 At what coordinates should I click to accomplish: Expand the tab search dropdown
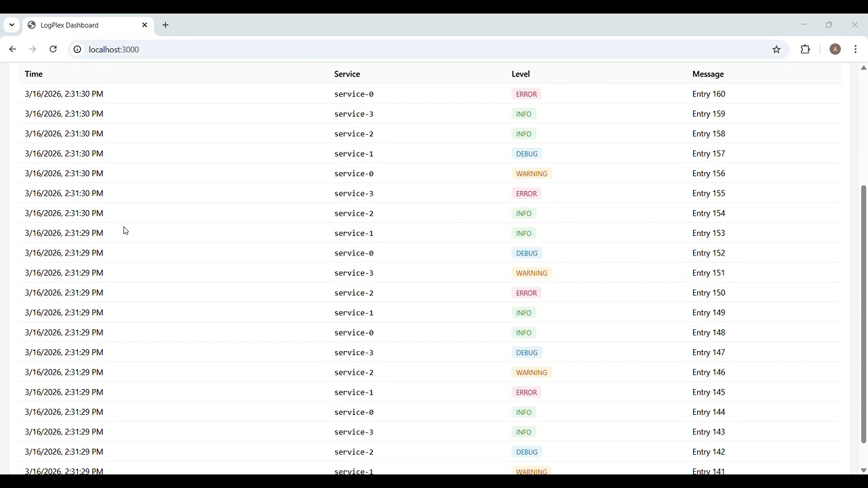click(x=12, y=25)
